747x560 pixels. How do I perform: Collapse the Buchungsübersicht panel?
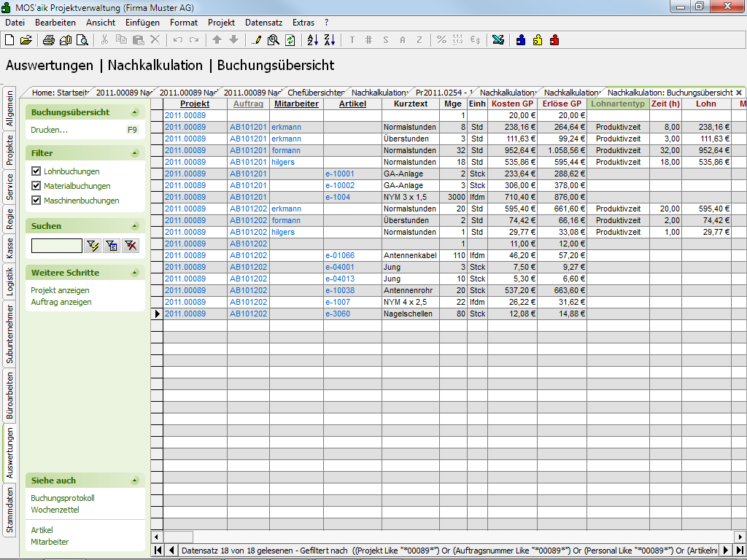click(x=135, y=112)
